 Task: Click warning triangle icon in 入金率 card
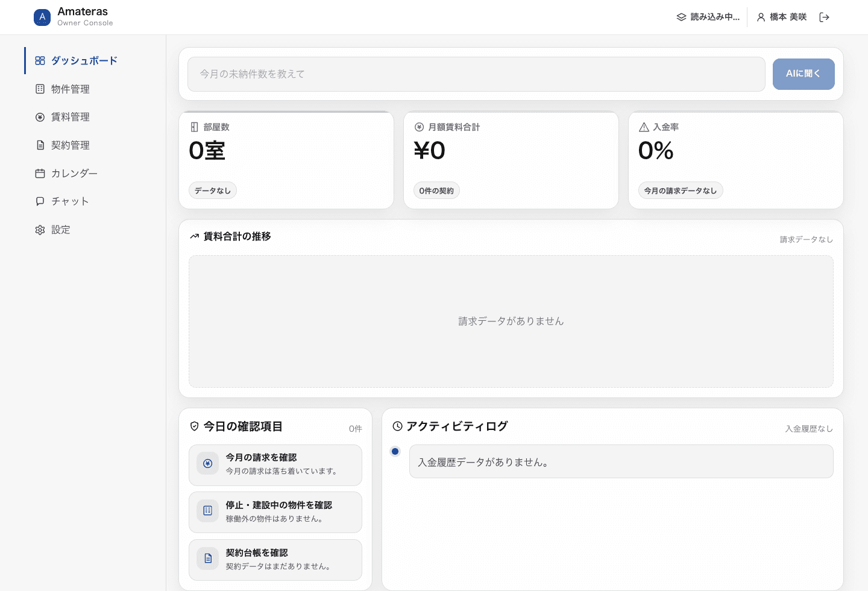644,127
